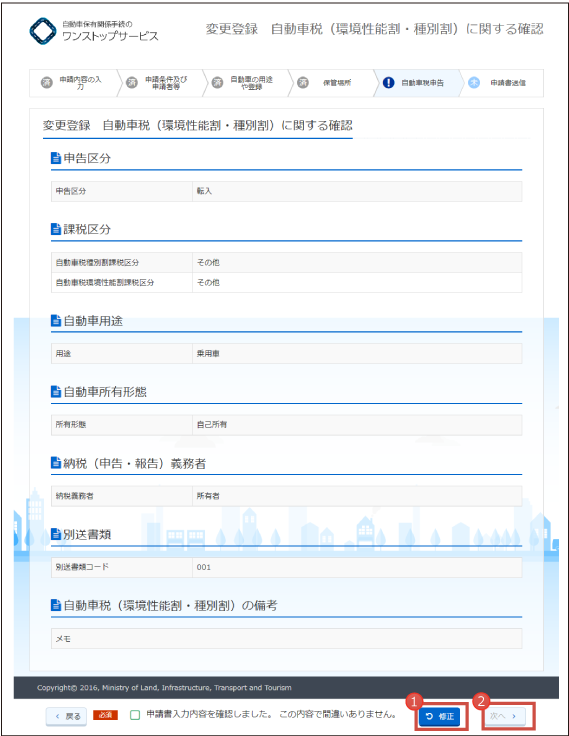Click the document icon beside 自動車用途 heading

pyautogui.click(x=56, y=321)
